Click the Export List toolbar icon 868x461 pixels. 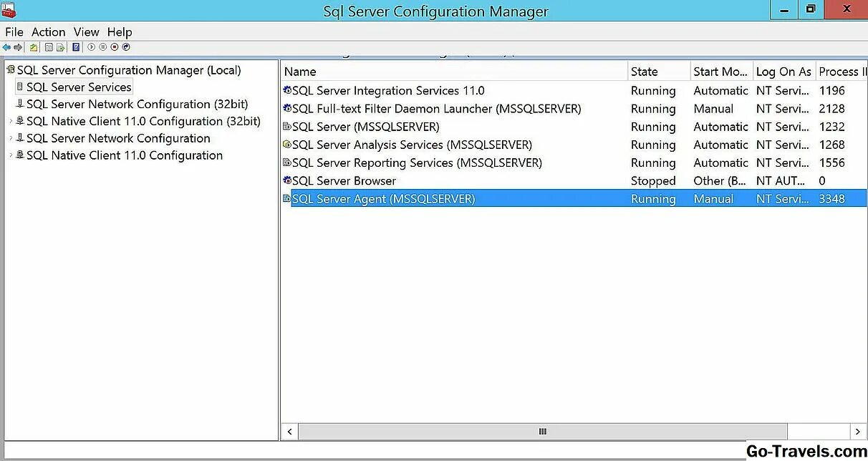coord(61,47)
